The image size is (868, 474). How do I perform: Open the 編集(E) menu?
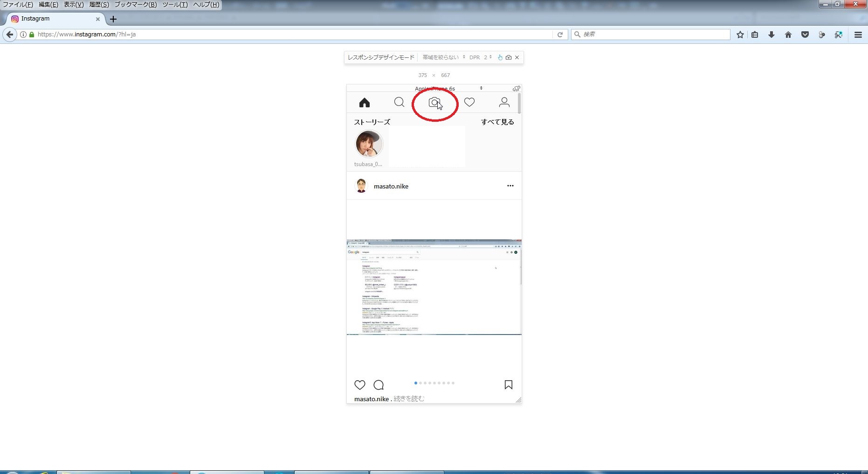click(48, 5)
